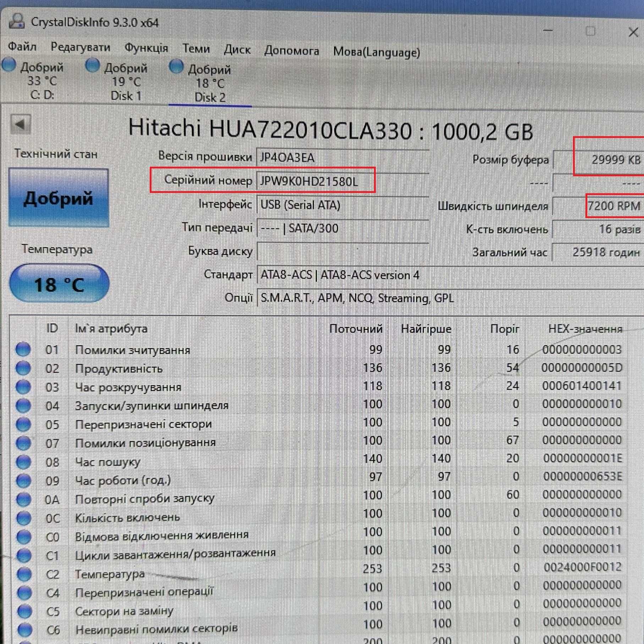
Task: Click status icon for C2 Температура
Action: [24, 574]
